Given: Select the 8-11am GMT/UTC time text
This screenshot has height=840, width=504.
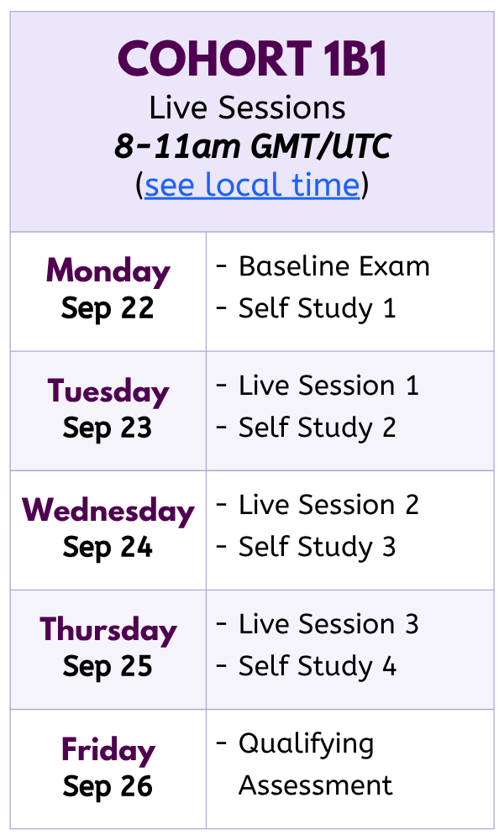Looking at the screenshot, I should pyautogui.click(x=252, y=147).
